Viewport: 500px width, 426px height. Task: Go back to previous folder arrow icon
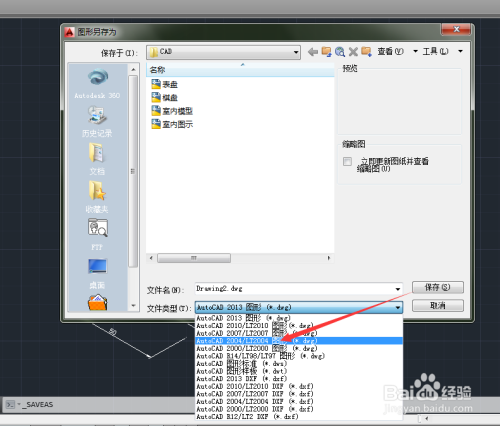pos(313,52)
